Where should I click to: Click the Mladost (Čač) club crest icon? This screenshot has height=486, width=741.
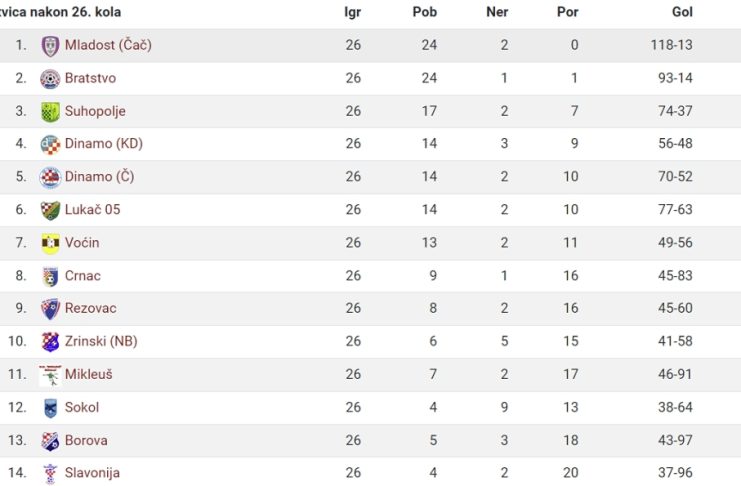pyautogui.click(x=50, y=46)
